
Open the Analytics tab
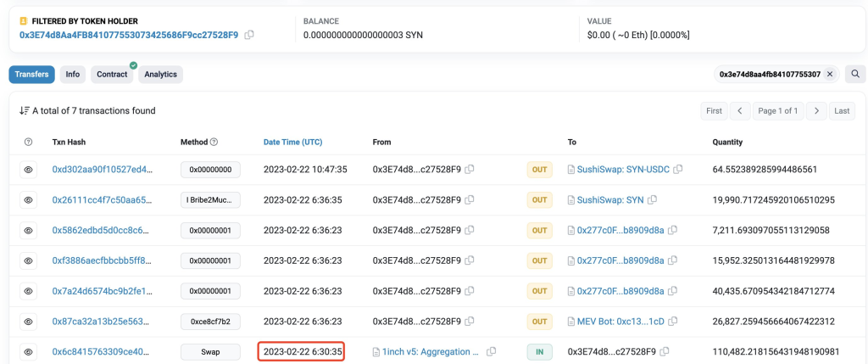(x=160, y=74)
